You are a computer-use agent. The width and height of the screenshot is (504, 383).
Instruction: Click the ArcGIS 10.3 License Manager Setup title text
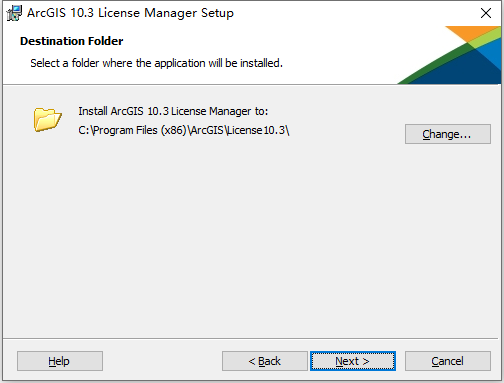tap(130, 13)
